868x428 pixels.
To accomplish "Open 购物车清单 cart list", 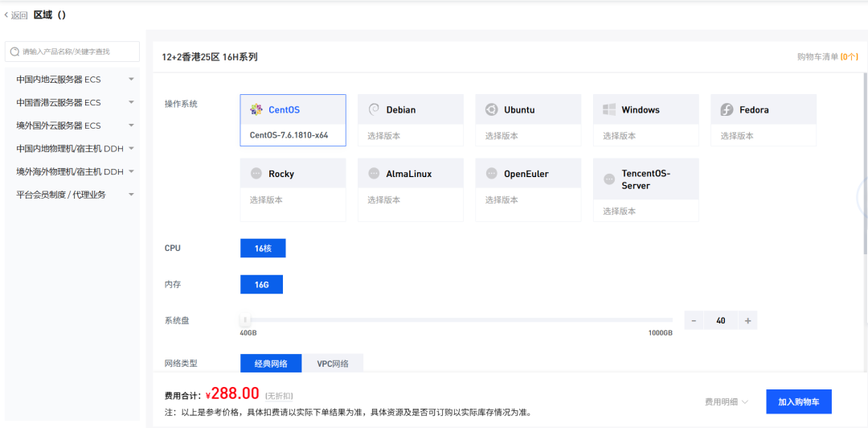I will 828,56.
